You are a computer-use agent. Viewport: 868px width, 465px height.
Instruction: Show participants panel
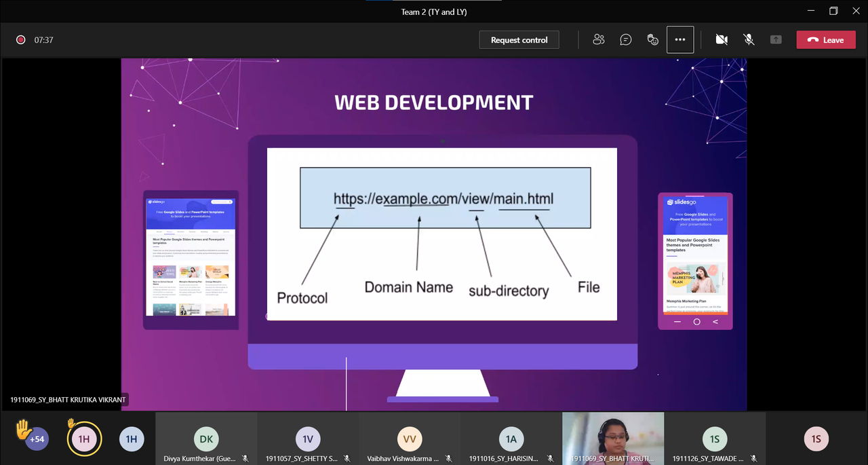point(598,40)
